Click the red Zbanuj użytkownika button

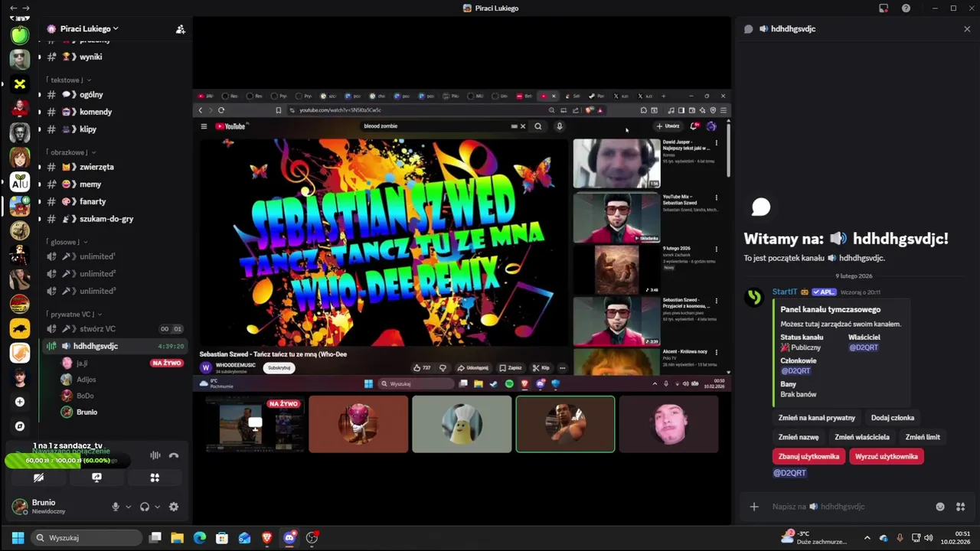pos(809,456)
